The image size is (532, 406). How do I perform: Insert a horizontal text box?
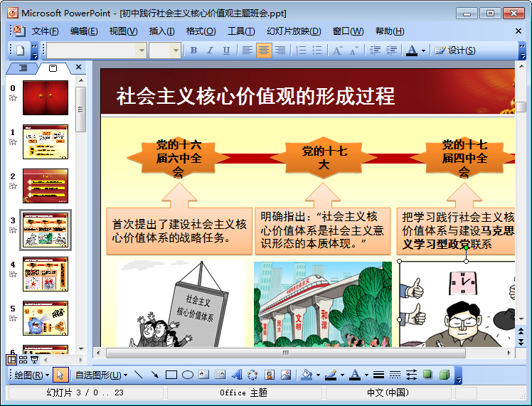tap(203, 375)
